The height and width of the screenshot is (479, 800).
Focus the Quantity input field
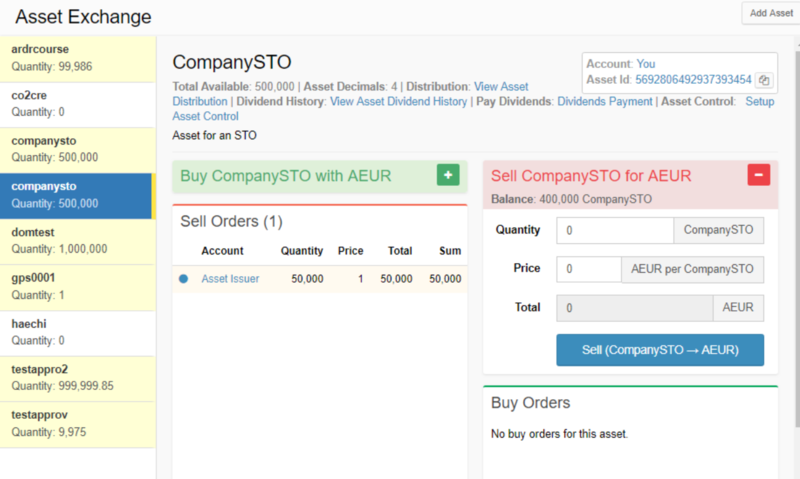pos(615,230)
